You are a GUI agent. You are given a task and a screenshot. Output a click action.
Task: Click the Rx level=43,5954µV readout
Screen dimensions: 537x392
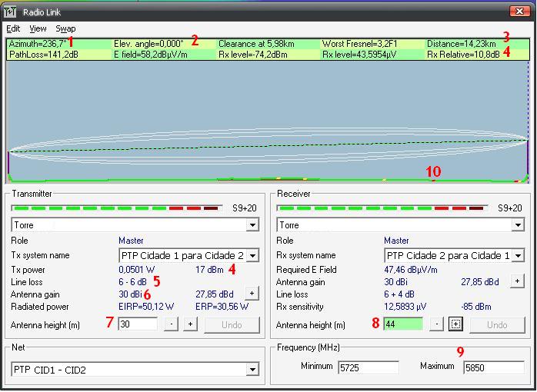pos(359,55)
